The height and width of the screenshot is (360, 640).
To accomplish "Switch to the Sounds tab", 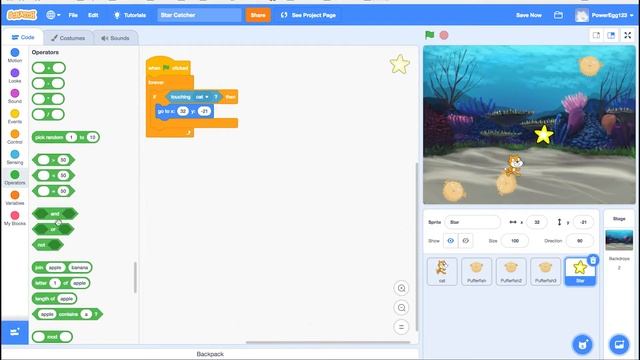I will (115, 38).
